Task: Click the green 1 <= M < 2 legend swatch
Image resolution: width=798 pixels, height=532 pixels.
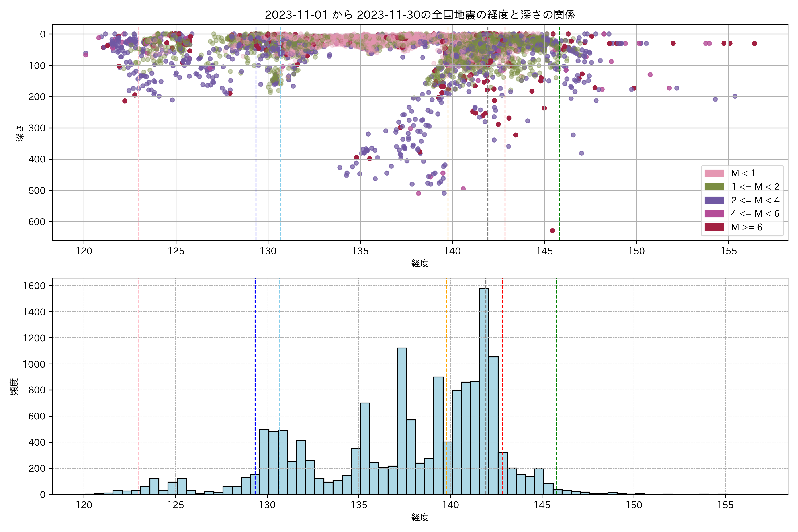Action: 714,187
